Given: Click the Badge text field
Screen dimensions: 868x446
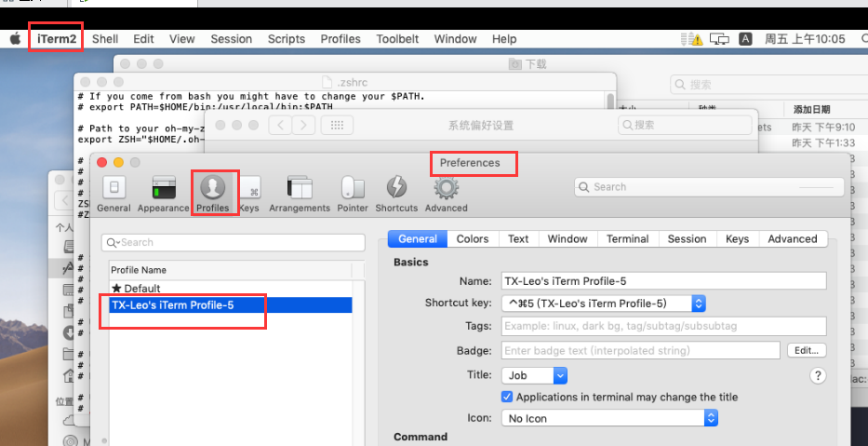Looking at the screenshot, I should click(x=641, y=350).
